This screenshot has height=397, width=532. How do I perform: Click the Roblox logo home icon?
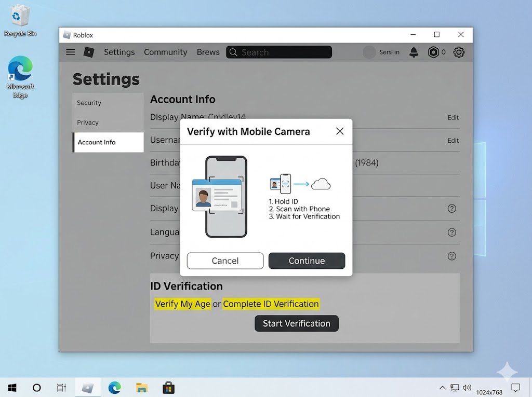(x=89, y=52)
